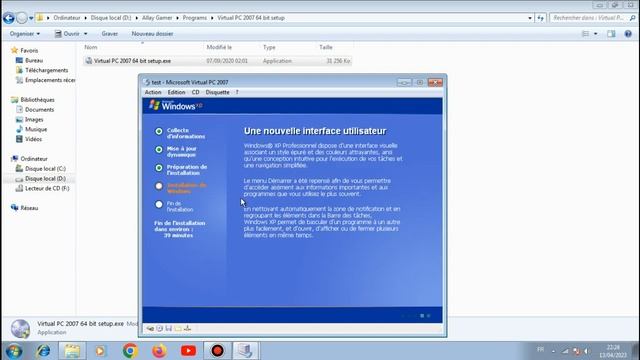This screenshot has width=640, height=360.
Task: Open the ? help menu in Virtual PC
Action: (x=237, y=92)
